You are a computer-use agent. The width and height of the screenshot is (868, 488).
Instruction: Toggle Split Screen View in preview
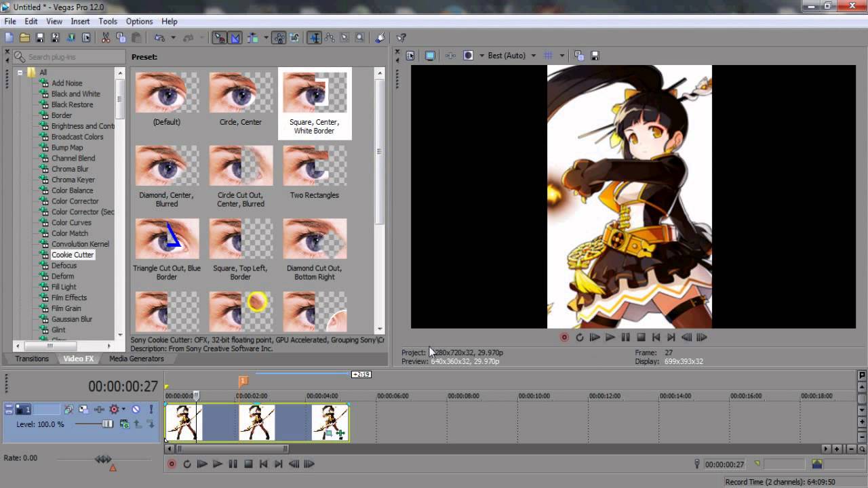[468, 56]
